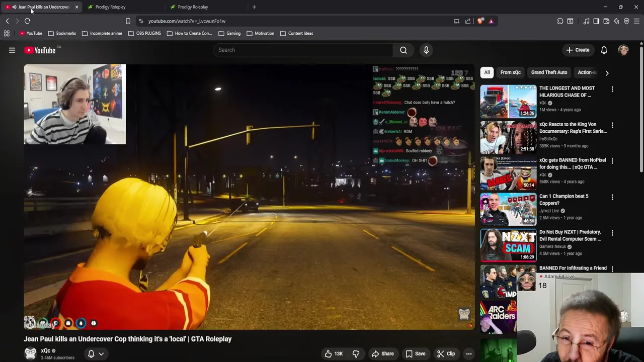Open the apps grid icon on bookmarks bar

click(7, 33)
